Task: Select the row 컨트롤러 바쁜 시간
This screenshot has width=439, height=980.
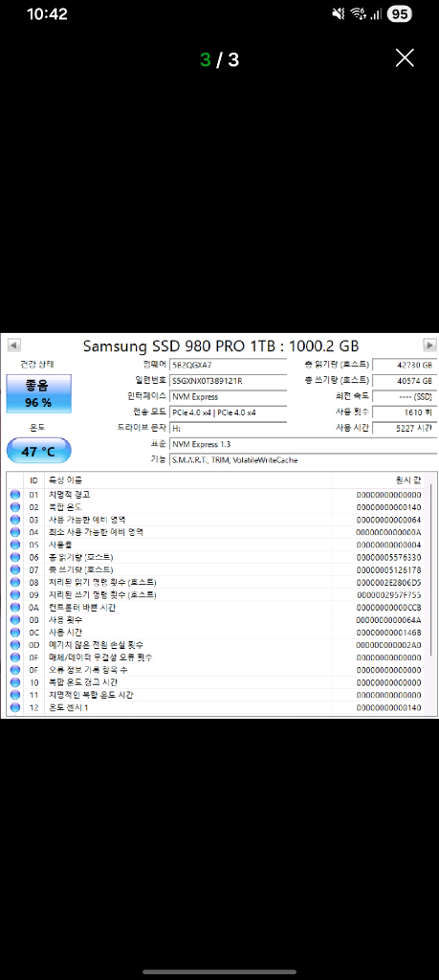Action: (x=216, y=608)
